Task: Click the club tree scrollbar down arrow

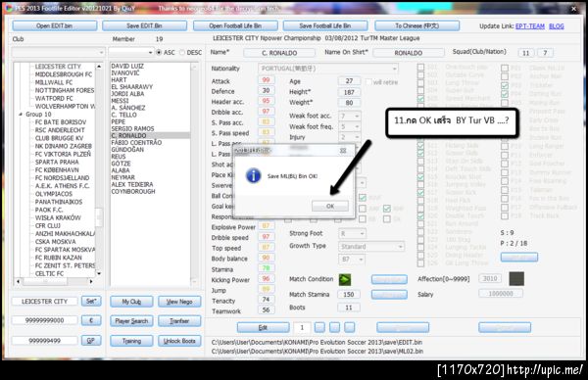Action: (99, 273)
